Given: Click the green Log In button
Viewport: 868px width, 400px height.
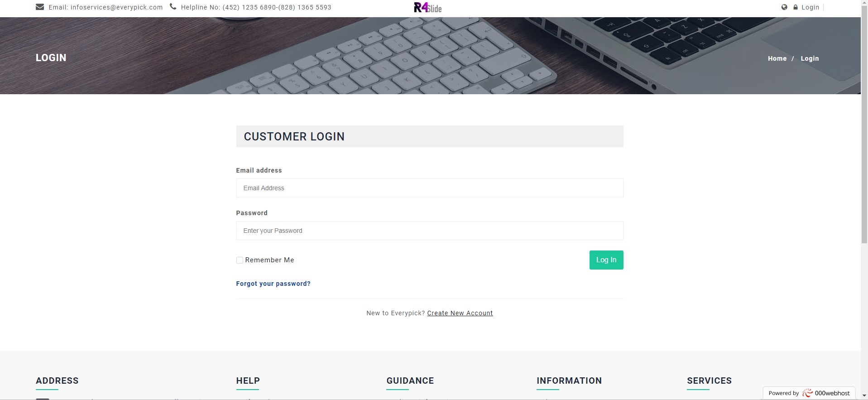Looking at the screenshot, I should pyautogui.click(x=606, y=260).
